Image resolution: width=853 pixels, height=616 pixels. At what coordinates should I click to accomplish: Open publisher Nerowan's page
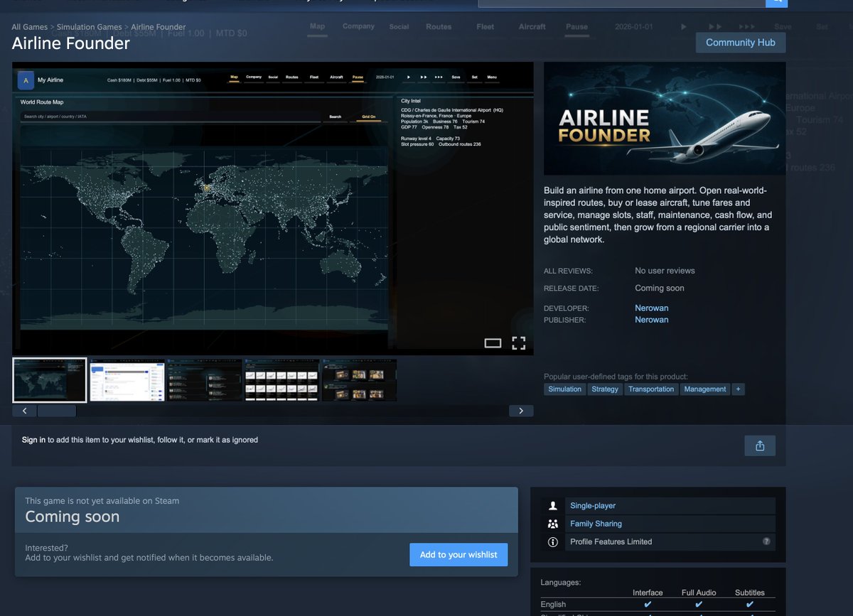(652, 320)
